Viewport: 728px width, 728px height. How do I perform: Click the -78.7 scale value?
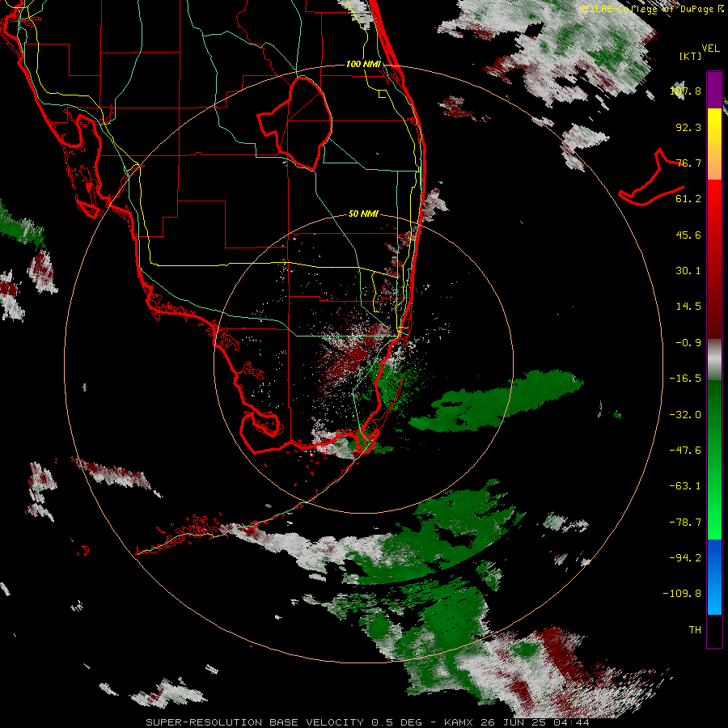point(685,523)
